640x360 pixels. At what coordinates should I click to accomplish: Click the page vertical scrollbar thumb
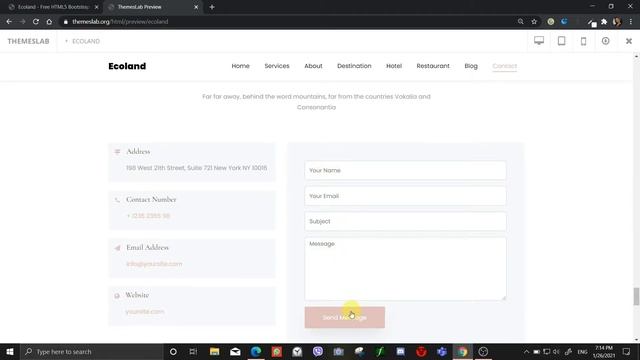(x=636, y=296)
